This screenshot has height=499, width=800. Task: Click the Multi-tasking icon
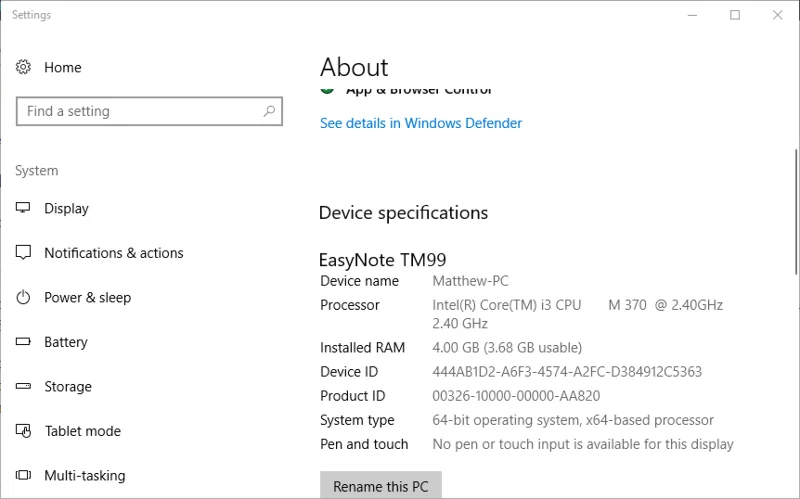[23, 475]
